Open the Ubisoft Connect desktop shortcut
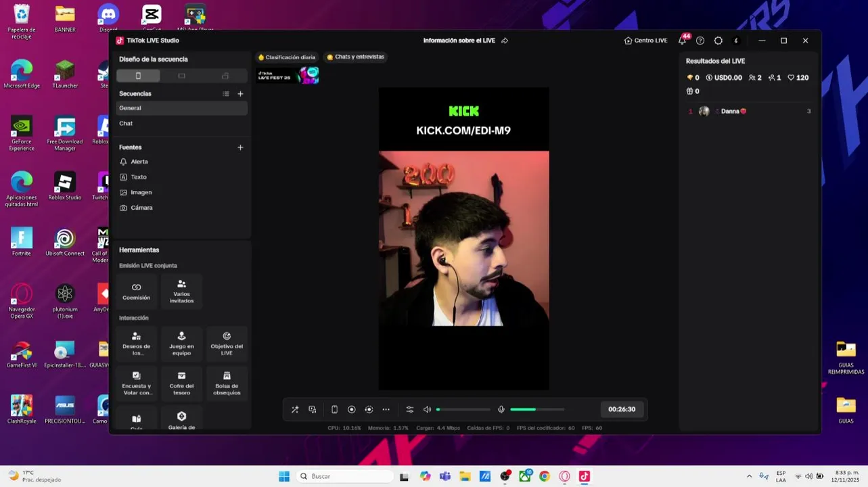 coord(65,242)
